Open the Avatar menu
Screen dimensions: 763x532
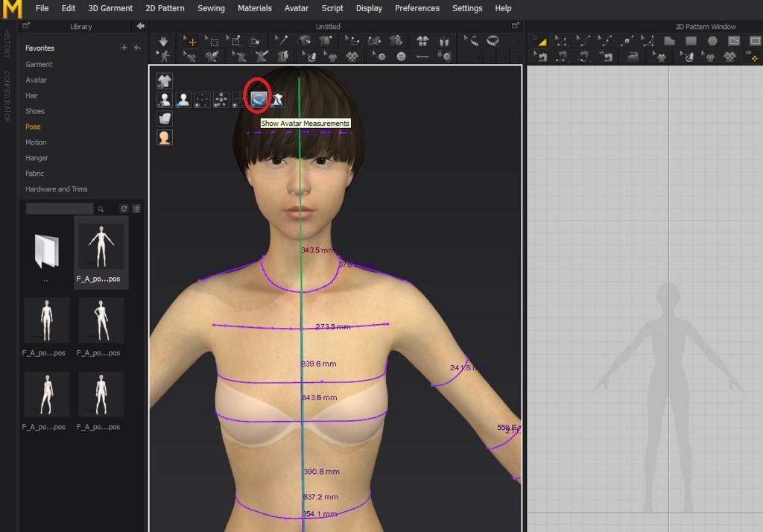point(297,8)
